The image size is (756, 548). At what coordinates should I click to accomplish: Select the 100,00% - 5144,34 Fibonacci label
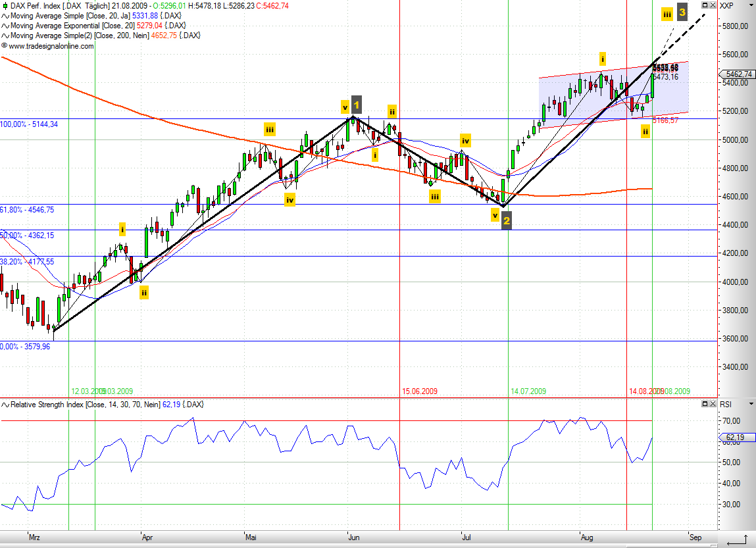tap(29, 124)
